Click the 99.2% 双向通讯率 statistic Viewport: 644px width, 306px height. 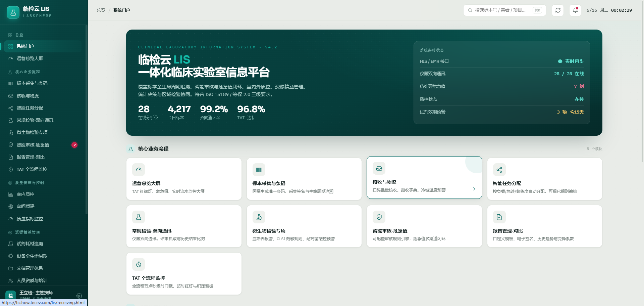point(214,112)
